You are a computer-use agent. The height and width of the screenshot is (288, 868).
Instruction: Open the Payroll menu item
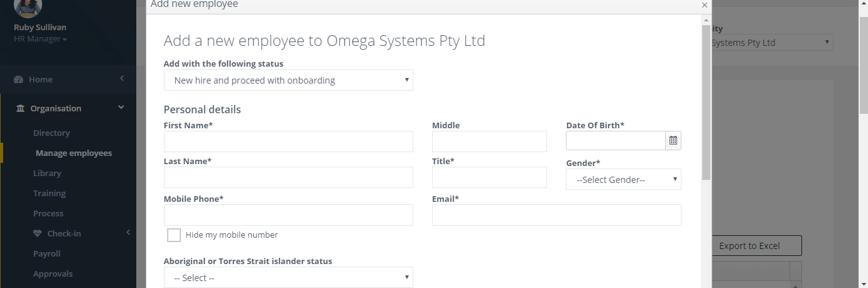[x=47, y=254]
